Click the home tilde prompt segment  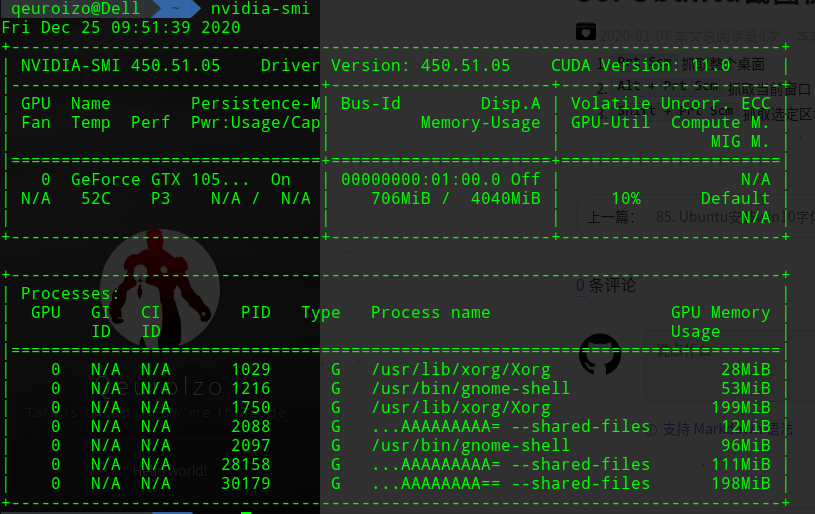click(x=174, y=9)
